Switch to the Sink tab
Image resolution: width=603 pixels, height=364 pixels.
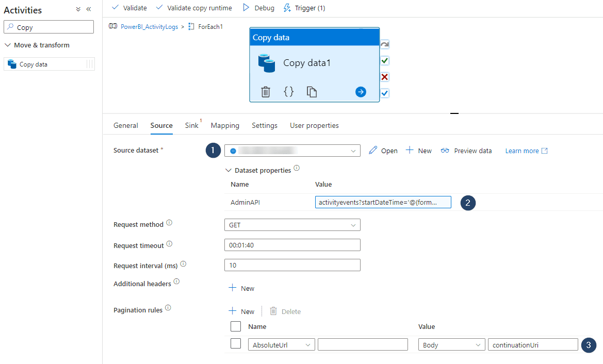tap(191, 125)
